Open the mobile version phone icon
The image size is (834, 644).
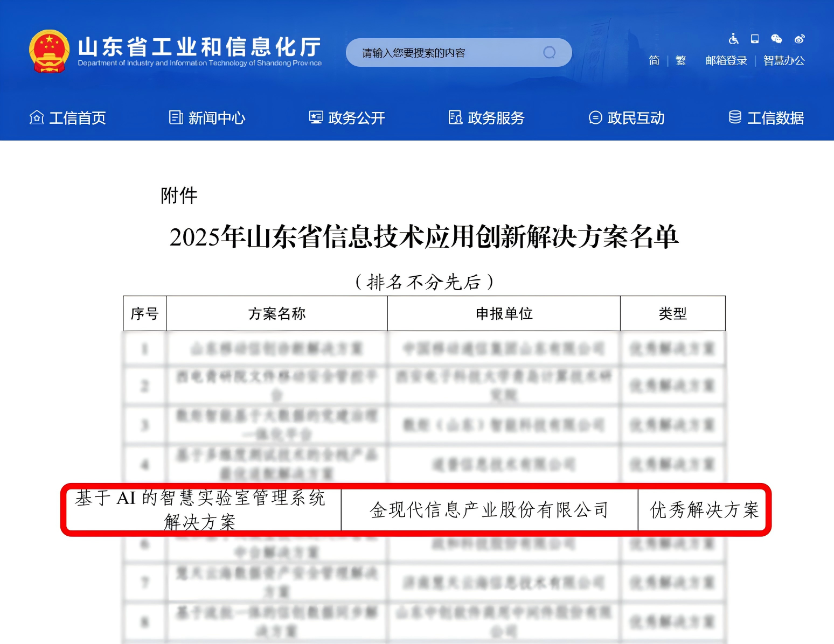click(755, 39)
